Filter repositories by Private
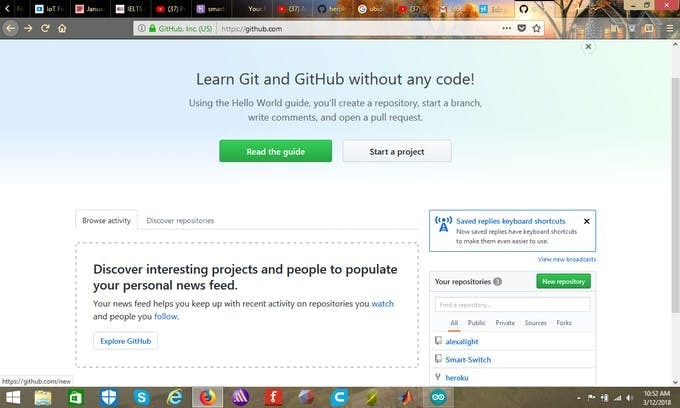The width and height of the screenshot is (680, 408). coord(505,323)
